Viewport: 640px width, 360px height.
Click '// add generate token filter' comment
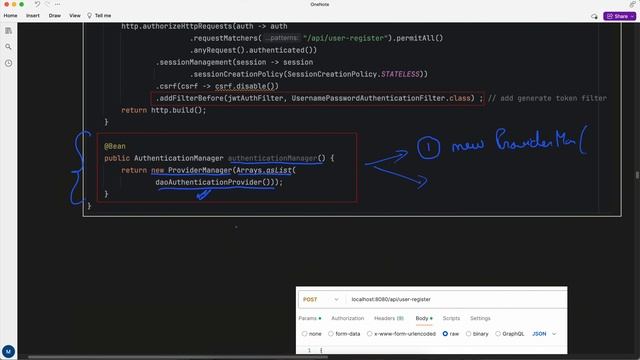(547, 98)
